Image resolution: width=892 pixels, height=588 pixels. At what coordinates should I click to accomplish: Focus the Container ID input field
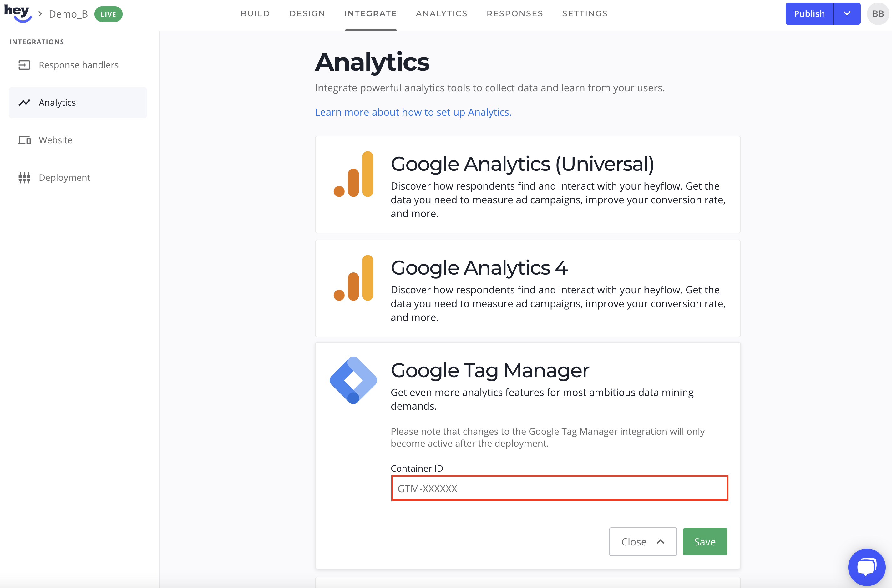(559, 488)
